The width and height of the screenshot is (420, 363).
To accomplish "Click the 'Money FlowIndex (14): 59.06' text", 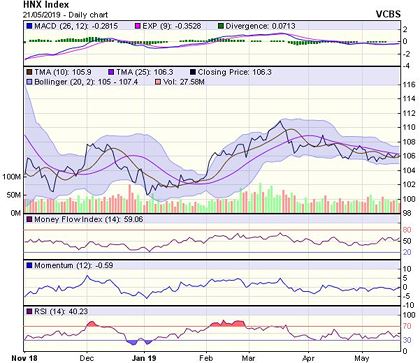I will point(89,219).
